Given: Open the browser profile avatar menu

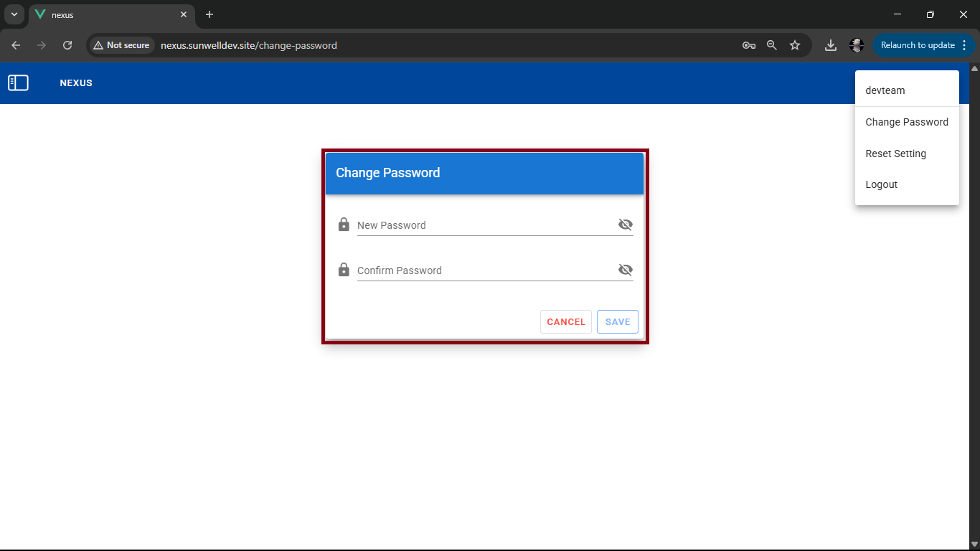Looking at the screenshot, I should pyautogui.click(x=856, y=44).
